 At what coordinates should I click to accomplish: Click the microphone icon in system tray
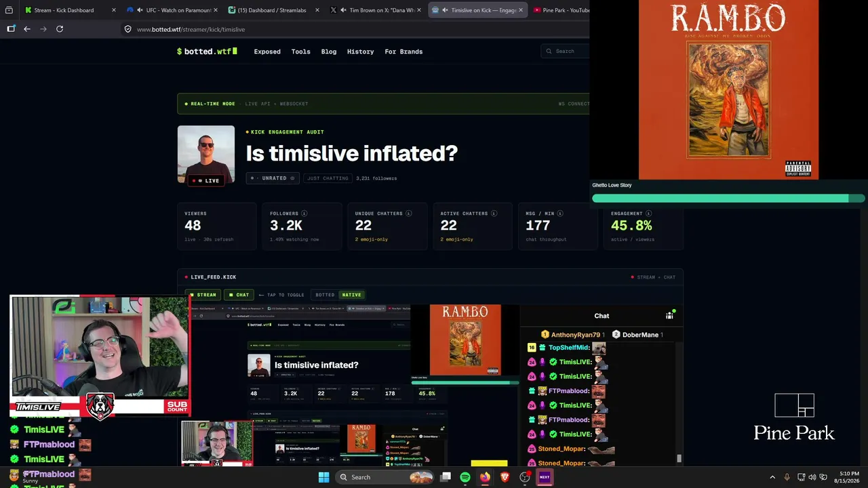tap(787, 477)
